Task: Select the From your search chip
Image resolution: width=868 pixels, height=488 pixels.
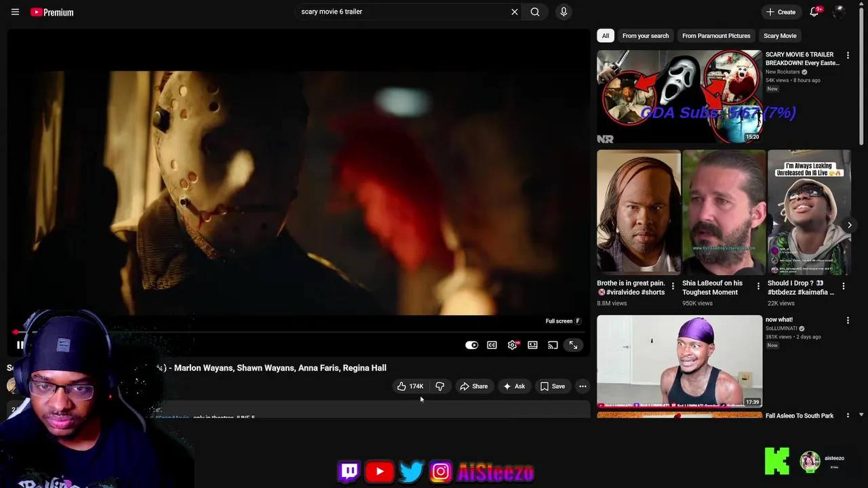Action: [646, 36]
